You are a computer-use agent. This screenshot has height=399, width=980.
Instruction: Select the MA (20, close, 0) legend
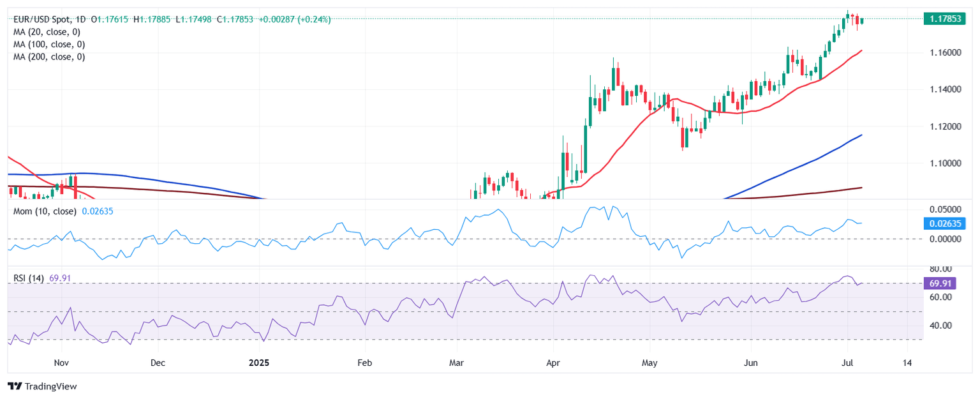(x=49, y=32)
